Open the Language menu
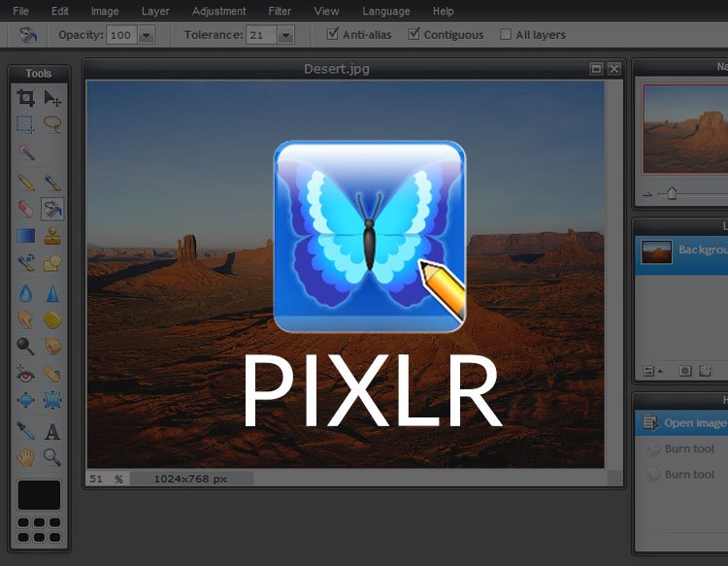 pos(386,11)
